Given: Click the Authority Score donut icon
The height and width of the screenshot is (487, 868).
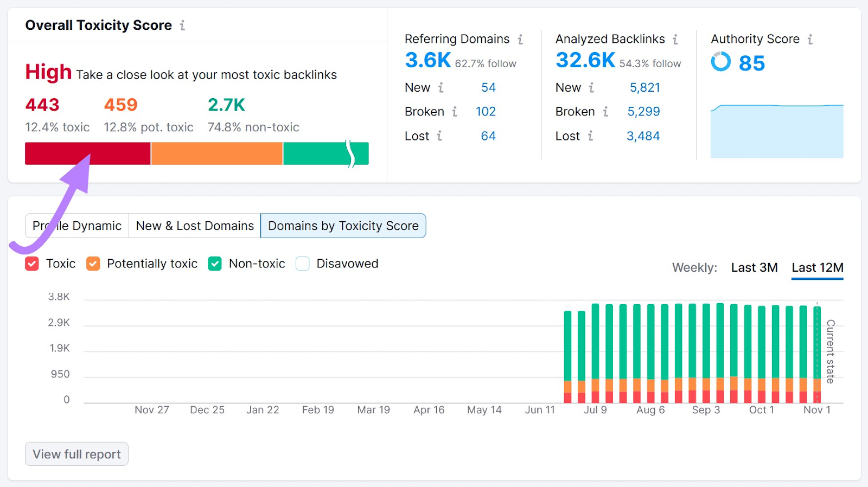Looking at the screenshot, I should (721, 62).
